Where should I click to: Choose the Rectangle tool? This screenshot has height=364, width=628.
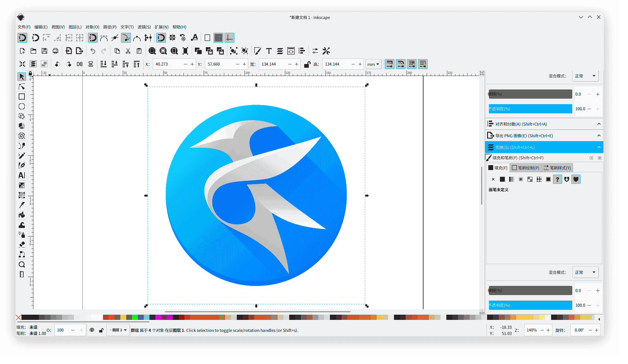21,97
